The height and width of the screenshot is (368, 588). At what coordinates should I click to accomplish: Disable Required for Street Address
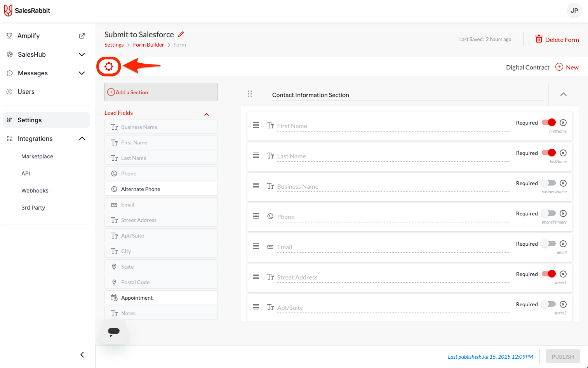tap(549, 274)
